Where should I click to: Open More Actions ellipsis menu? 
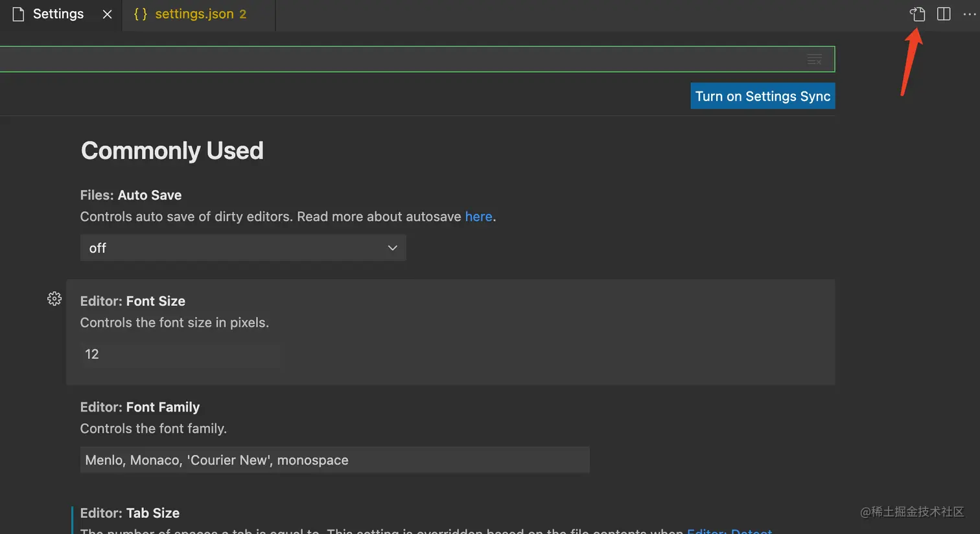click(x=969, y=14)
